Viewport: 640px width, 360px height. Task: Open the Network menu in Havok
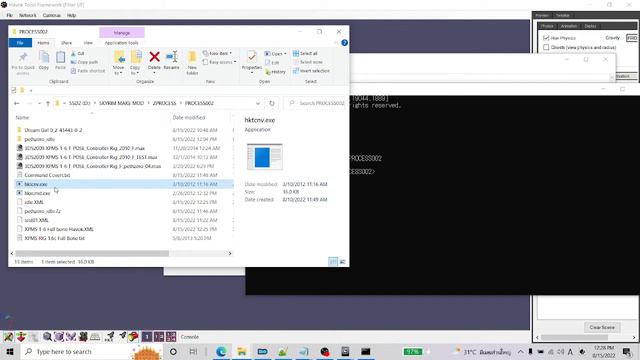pos(27,15)
